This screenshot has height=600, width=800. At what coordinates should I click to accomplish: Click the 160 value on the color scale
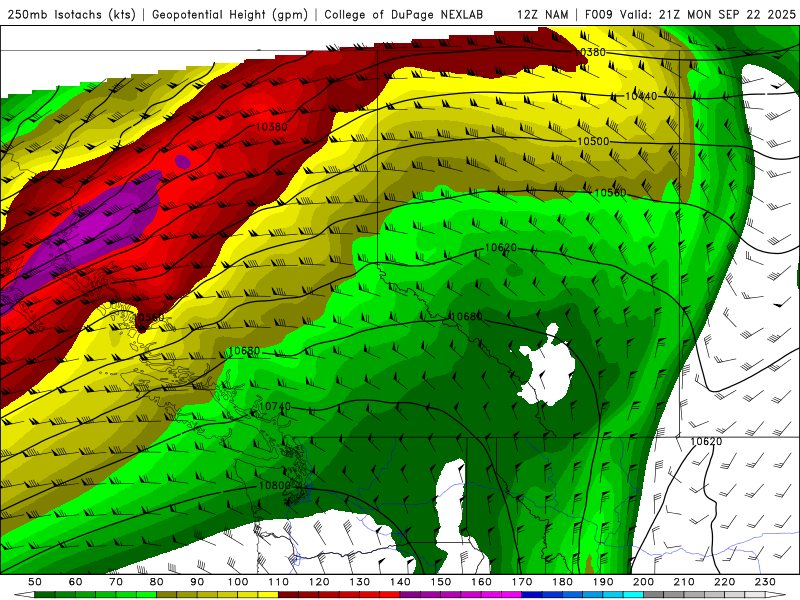point(481,582)
